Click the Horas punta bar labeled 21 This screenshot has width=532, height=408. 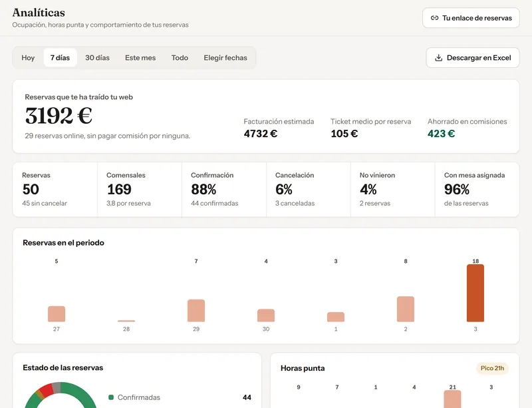tap(453, 399)
